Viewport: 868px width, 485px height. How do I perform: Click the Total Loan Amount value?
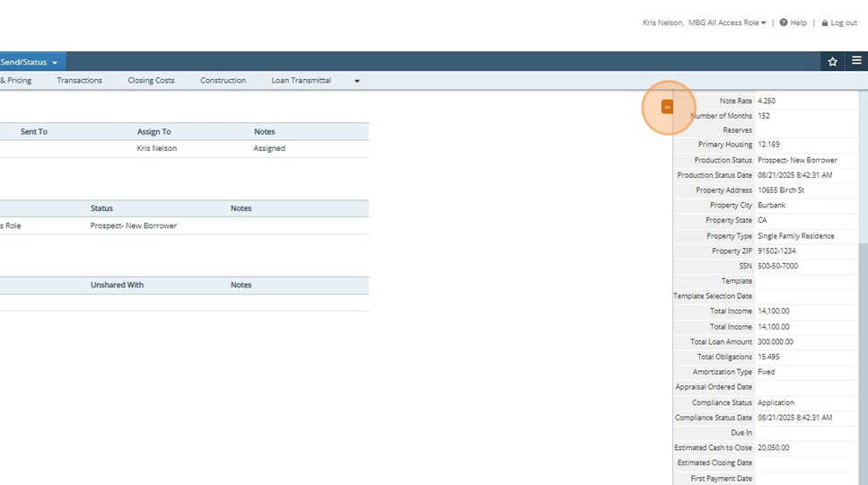click(x=775, y=342)
